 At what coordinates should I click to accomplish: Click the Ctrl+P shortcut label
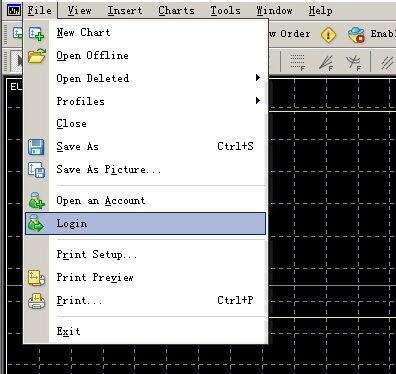pos(235,300)
